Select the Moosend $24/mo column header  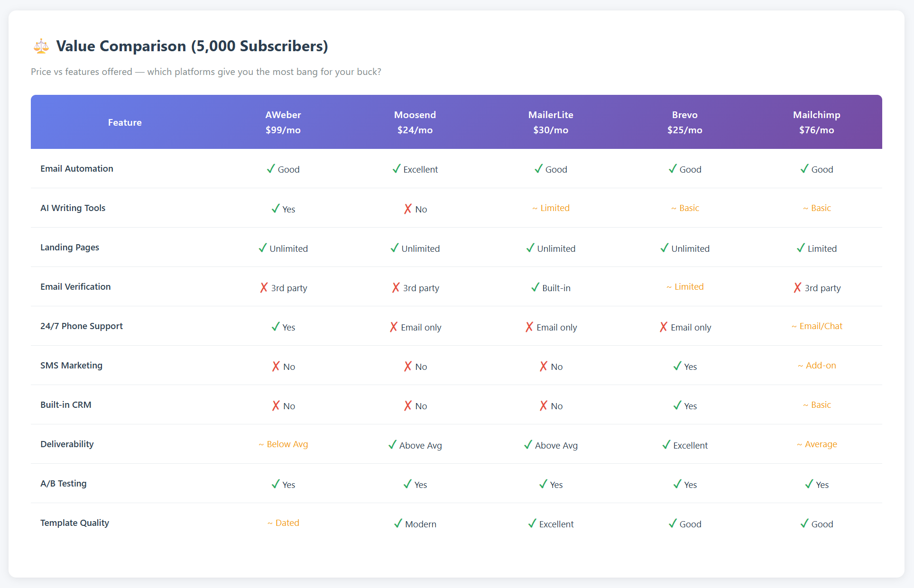[x=415, y=122]
